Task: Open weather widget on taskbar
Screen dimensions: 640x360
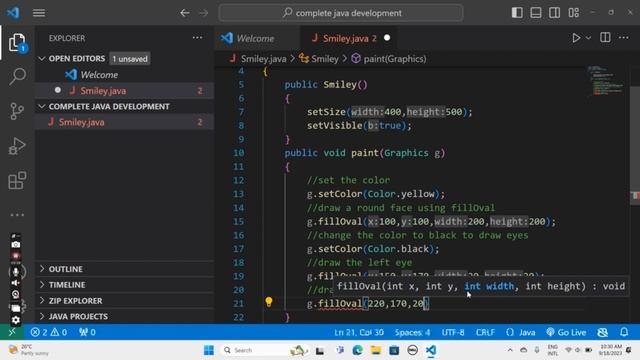Action: tap(28, 350)
